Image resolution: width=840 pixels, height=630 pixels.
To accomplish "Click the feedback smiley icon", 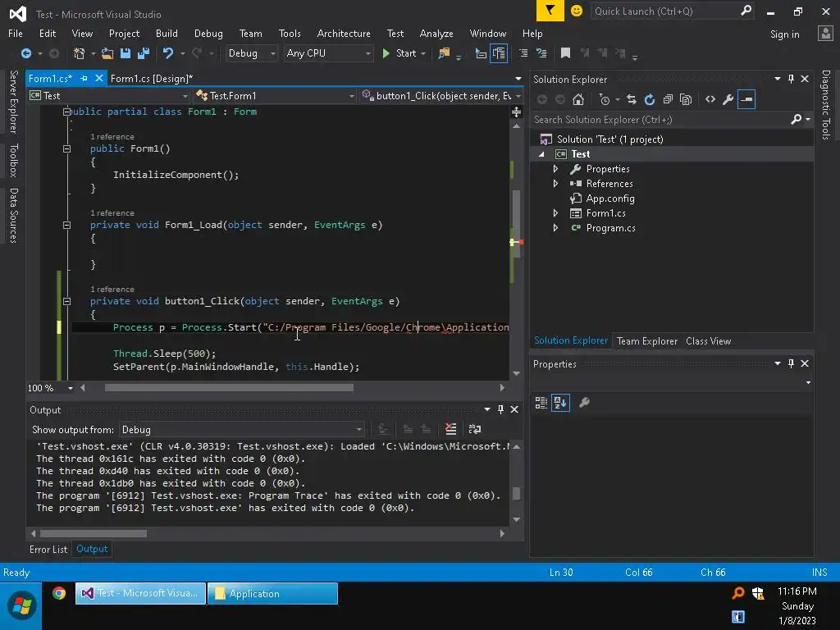I will tap(577, 11).
